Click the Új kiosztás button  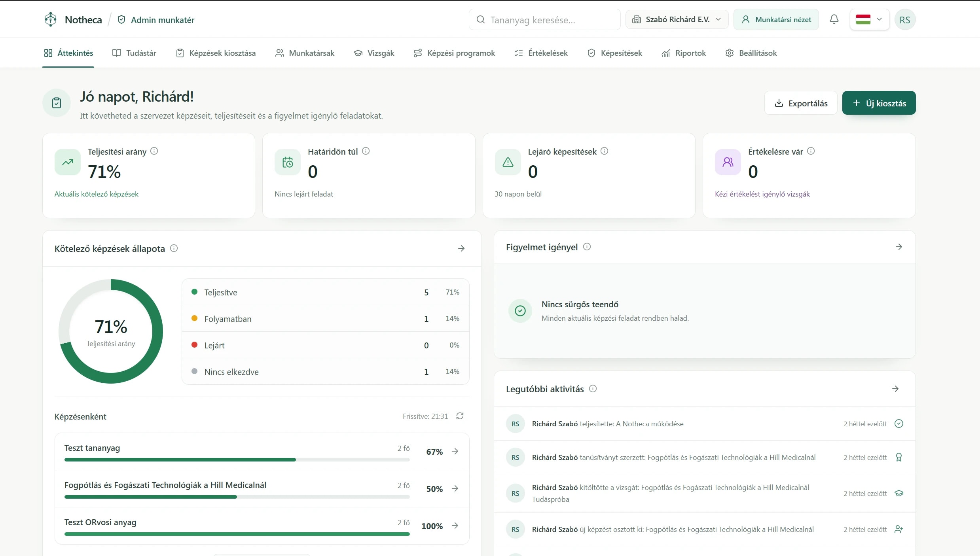(x=879, y=103)
